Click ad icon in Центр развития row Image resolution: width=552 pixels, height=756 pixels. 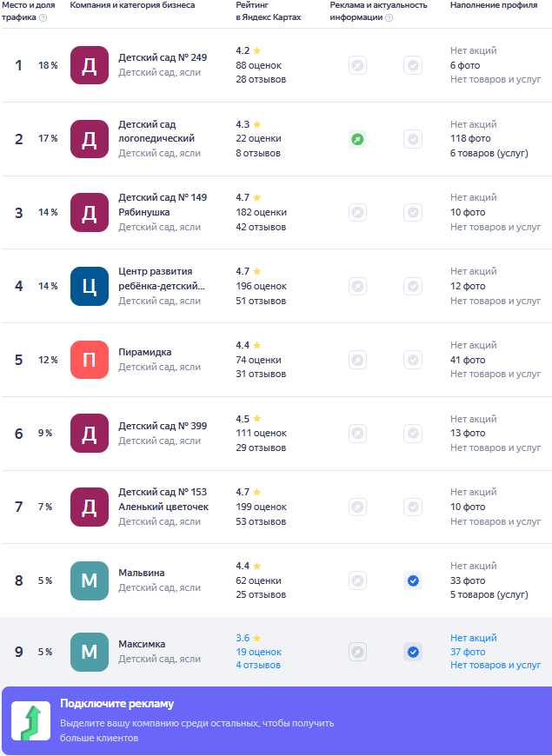(x=357, y=287)
